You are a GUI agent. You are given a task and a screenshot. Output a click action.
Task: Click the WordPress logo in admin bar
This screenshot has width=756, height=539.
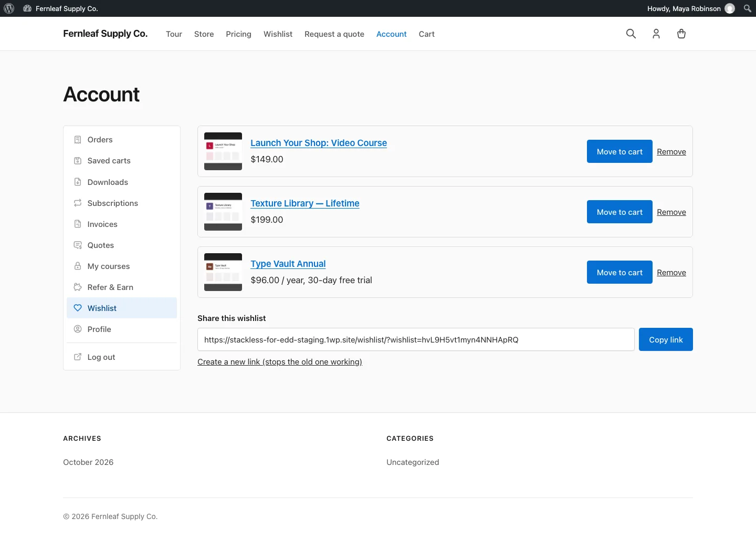click(x=9, y=8)
